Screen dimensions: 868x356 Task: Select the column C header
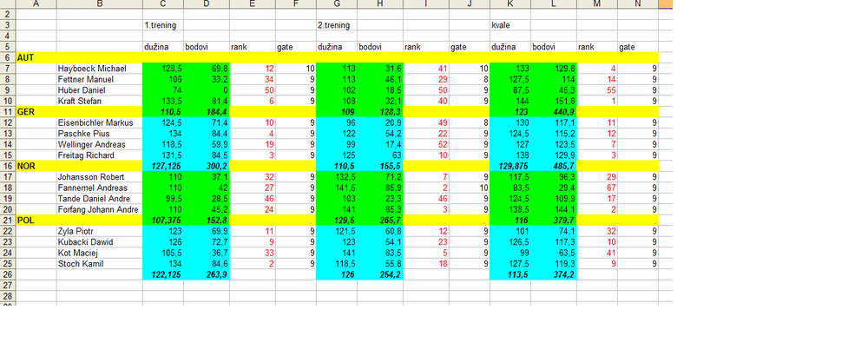point(162,4)
